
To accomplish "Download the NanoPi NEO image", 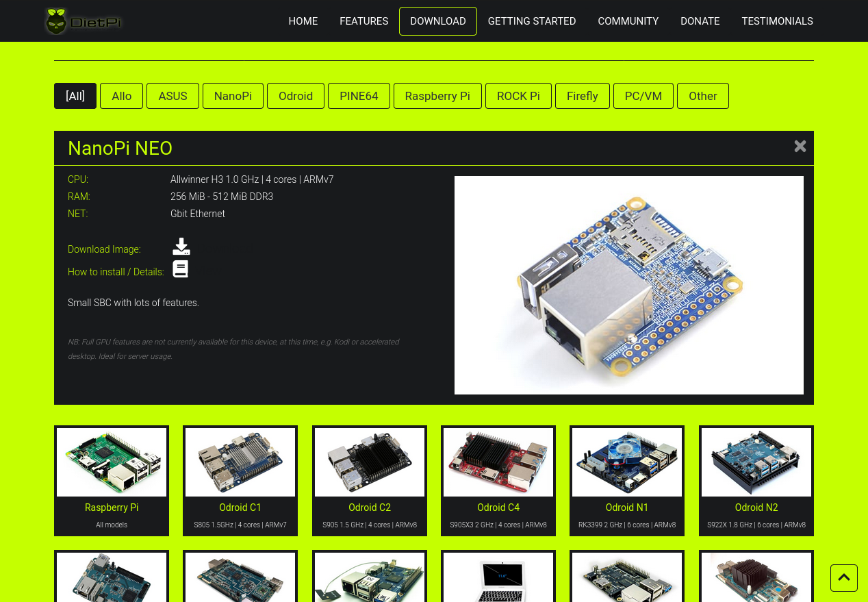I will point(181,246).
